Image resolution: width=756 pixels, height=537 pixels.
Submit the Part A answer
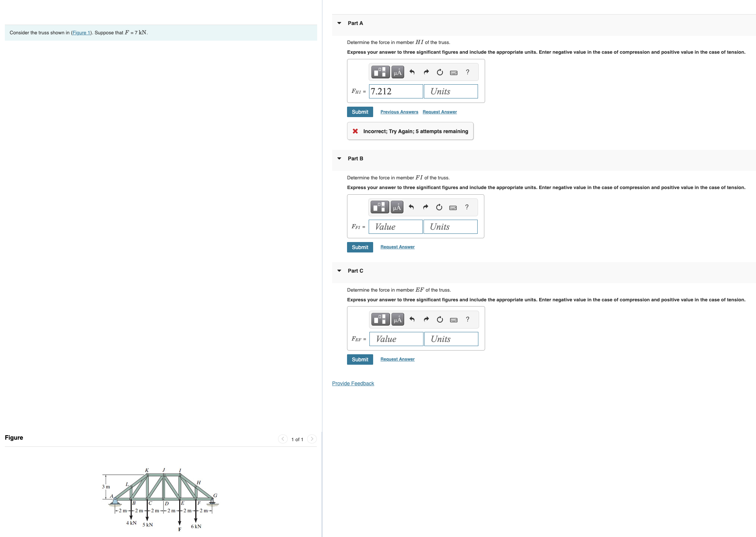pyautogui.click(x=359, y=112)
